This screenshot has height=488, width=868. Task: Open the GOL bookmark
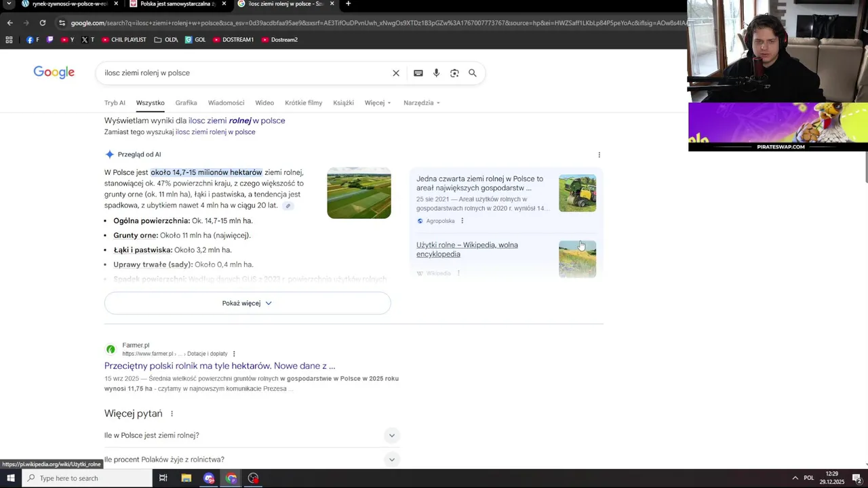195,40
